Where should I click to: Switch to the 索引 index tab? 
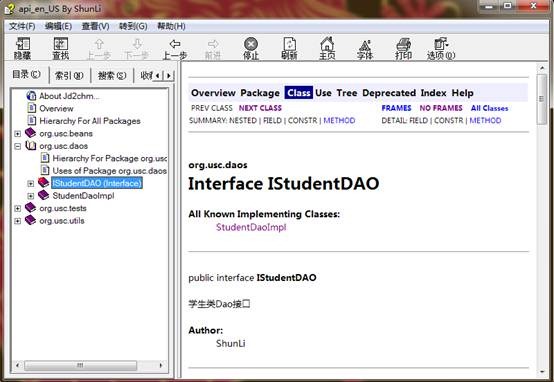(x=69, y=75)
